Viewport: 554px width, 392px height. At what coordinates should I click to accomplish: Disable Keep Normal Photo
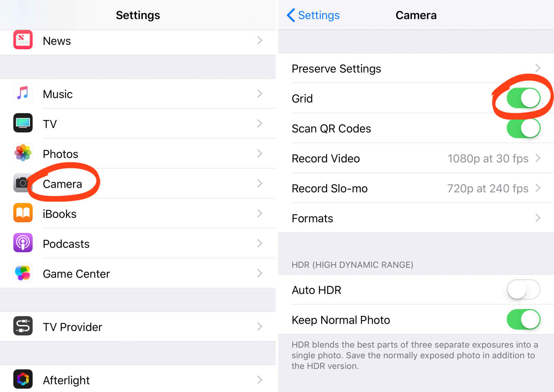(523, 319)
